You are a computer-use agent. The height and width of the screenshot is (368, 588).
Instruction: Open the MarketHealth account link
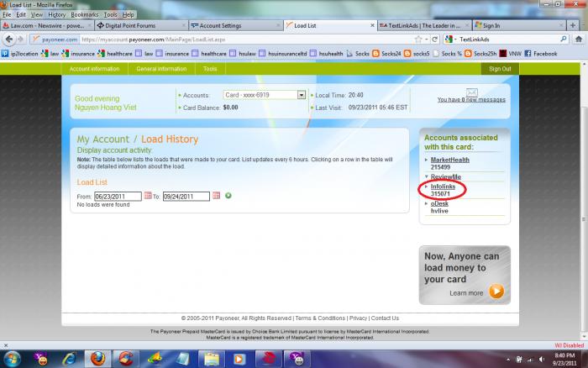(x=449, y=160)
